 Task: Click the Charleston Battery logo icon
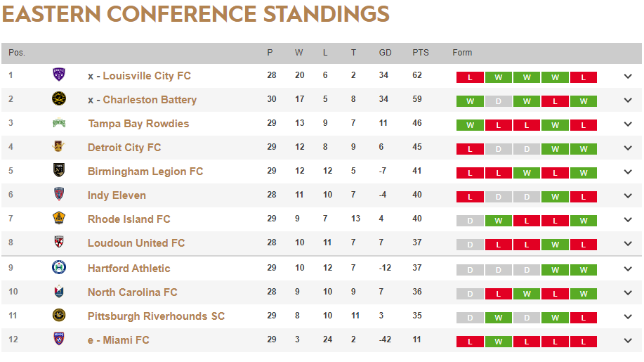[59, 99]
